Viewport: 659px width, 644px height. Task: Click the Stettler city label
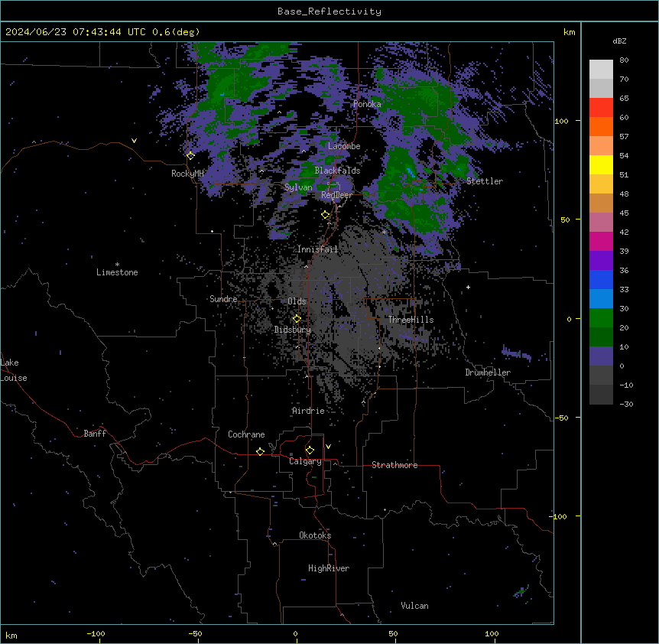point(485,181)
